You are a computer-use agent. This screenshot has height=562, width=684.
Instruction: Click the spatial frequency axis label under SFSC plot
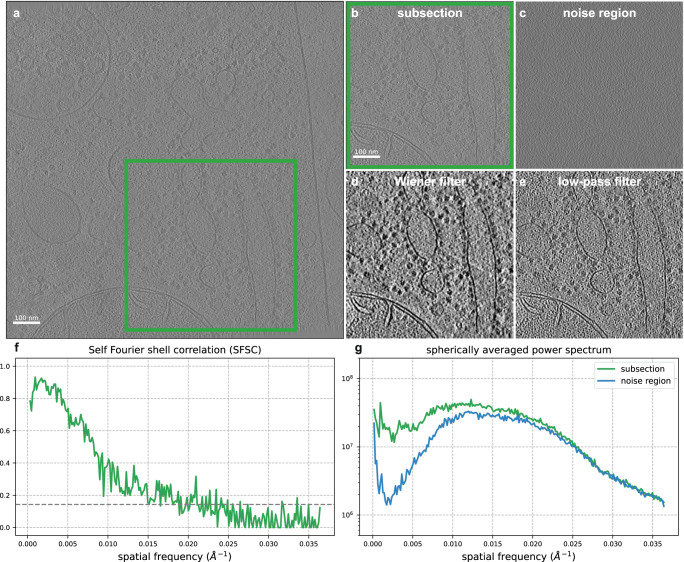pyautogui.click(x=175, y=555)
